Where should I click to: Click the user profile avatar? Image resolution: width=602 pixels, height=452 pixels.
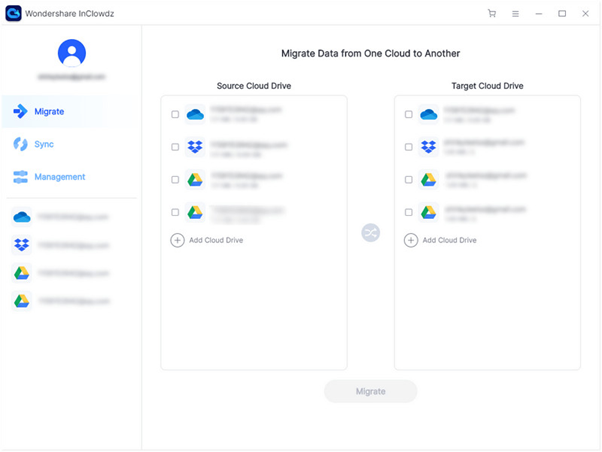[x=72, y=52]
